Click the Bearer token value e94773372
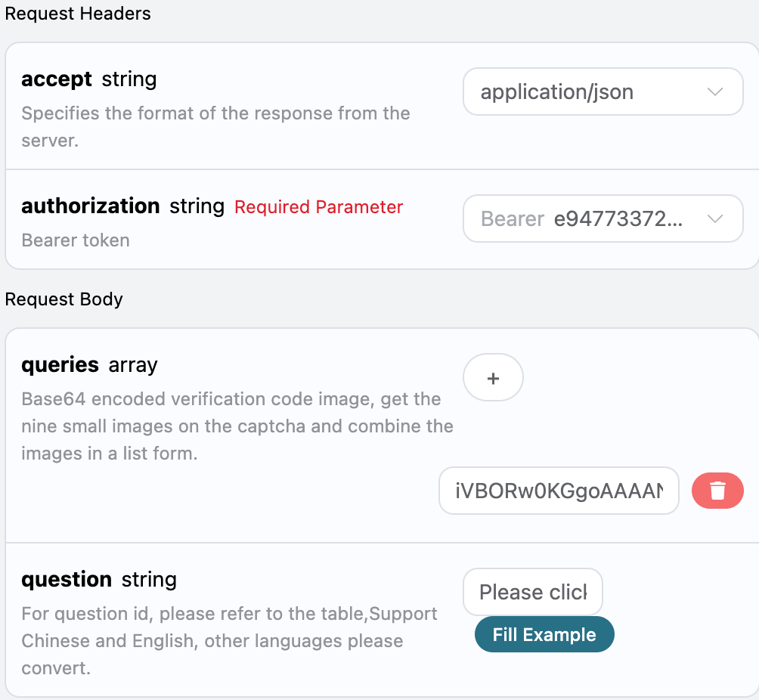Viewport: 759px width, 700px height. (618, 219)
